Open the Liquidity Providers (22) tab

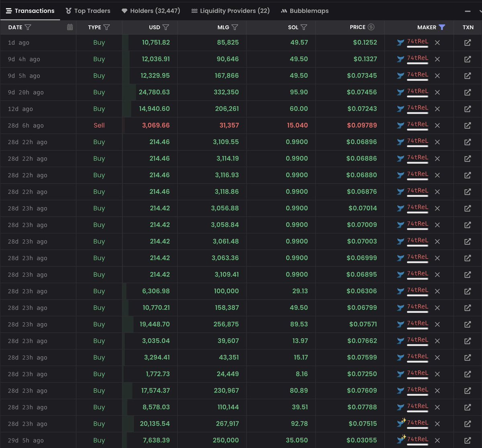tap(230, 10)
